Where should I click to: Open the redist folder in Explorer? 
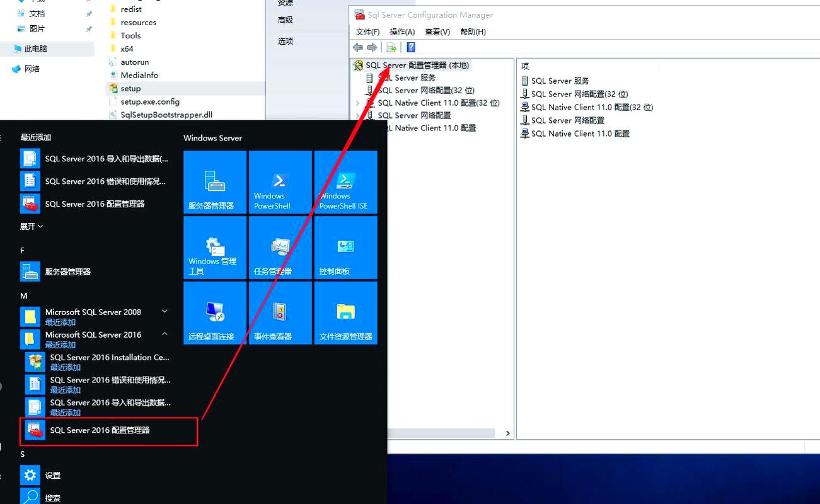[131, 9]
